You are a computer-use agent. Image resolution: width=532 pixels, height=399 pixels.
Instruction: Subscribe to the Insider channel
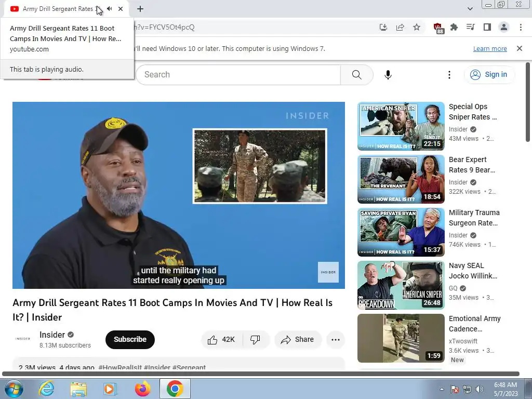[130, 339]
